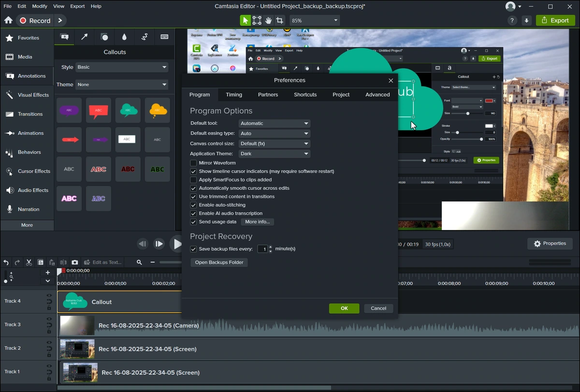Switch to Partners preferences tab
The height and width of the screenshot is (392, 580).
pos(268,95)
